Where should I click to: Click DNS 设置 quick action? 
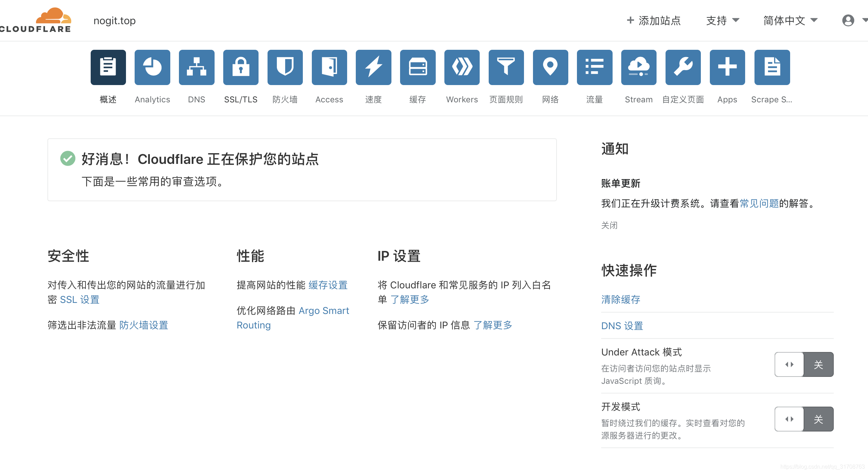pos(622,326)
